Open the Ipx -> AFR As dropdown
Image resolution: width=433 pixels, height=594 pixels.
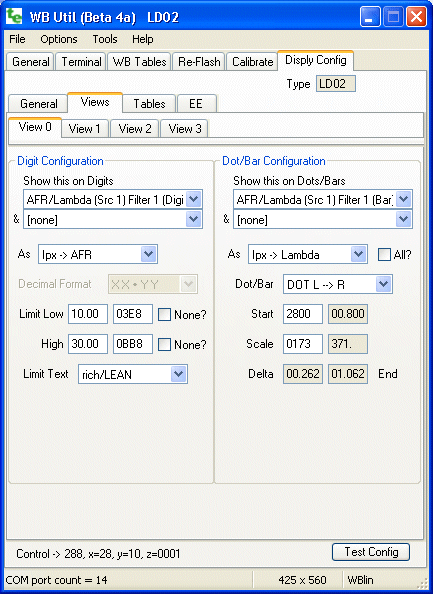coord(98,254)
